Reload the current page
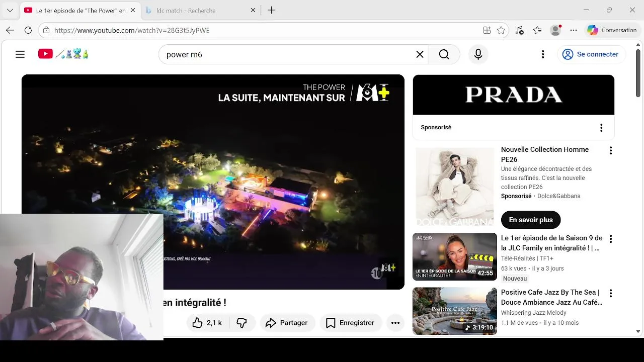Viewport: 644px width, 362px height. click(x=28, y=30)
